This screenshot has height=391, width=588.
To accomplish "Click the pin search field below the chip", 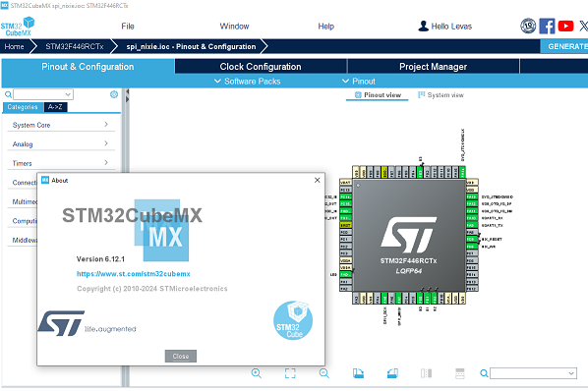I will 533,373.
